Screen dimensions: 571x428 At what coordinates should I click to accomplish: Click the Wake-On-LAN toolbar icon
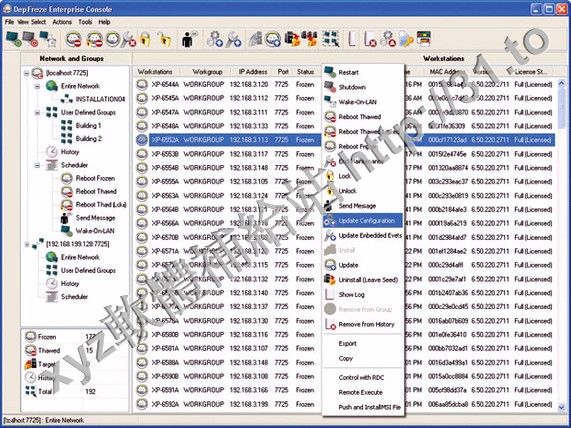(x=48, y=39)
